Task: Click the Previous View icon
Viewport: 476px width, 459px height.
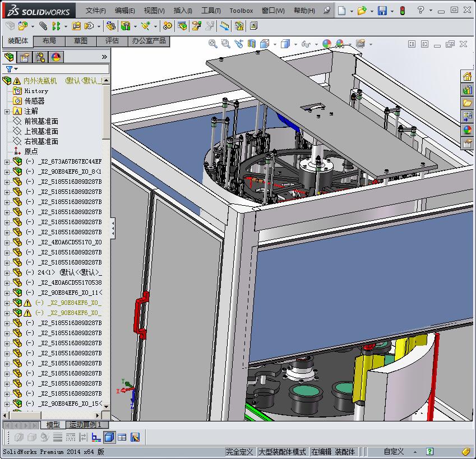Action: pos(239,44)
